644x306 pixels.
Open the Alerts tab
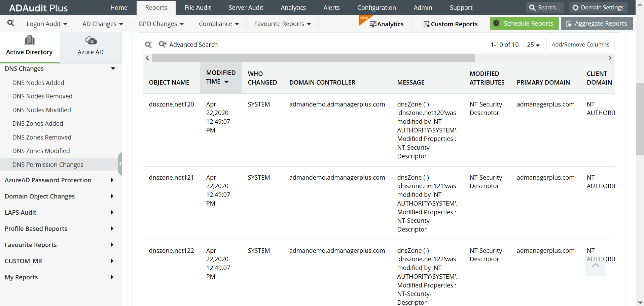(x=331, y=7)
